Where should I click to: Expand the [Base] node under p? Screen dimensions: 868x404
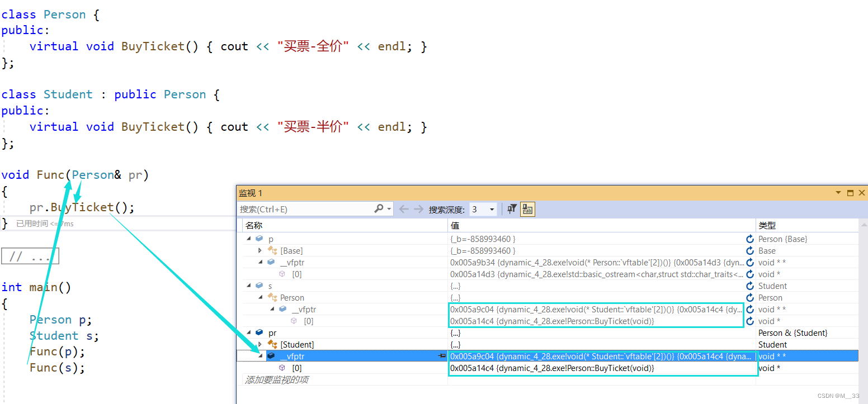click(260, 250)
